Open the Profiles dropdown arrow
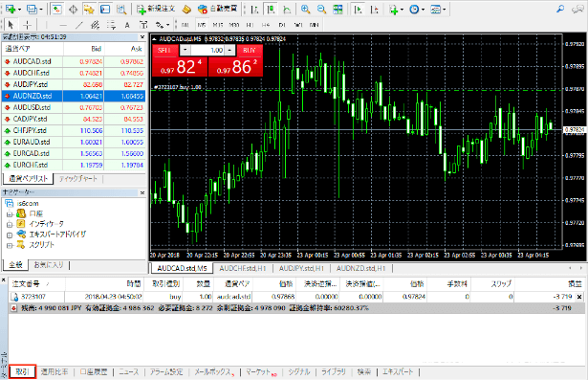This screenshot has height=380, width=588. coord(41,10)
